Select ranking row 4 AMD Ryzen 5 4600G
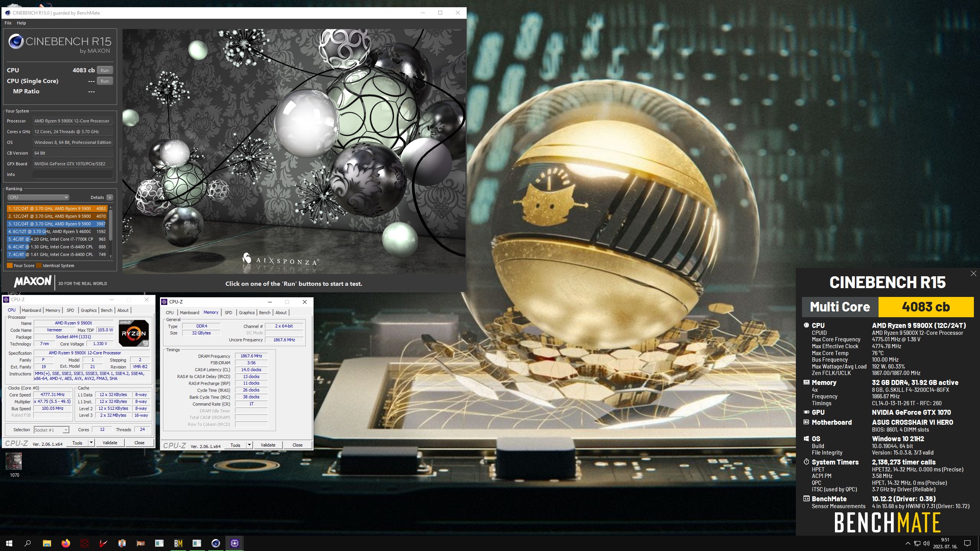The image size is (980, 551). pos(57,231)
